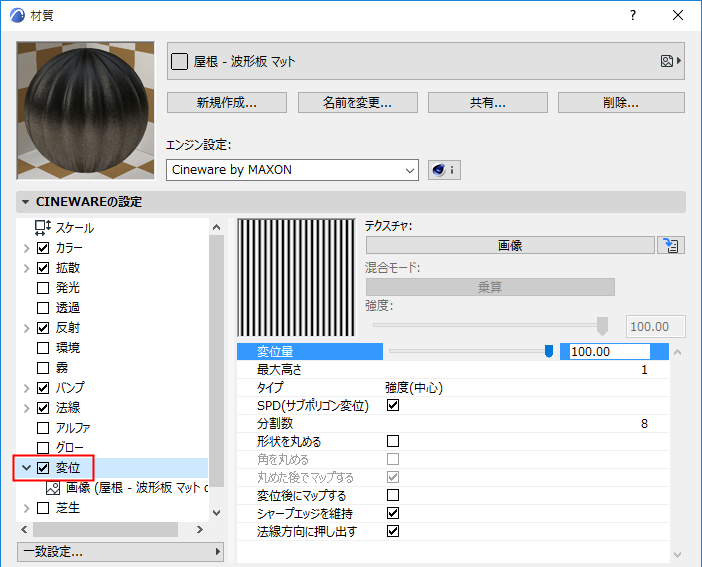Click the parameter list scroll down arrow
Image resolution: width=702 pixels, height=567 pixels.
[677, 554]
